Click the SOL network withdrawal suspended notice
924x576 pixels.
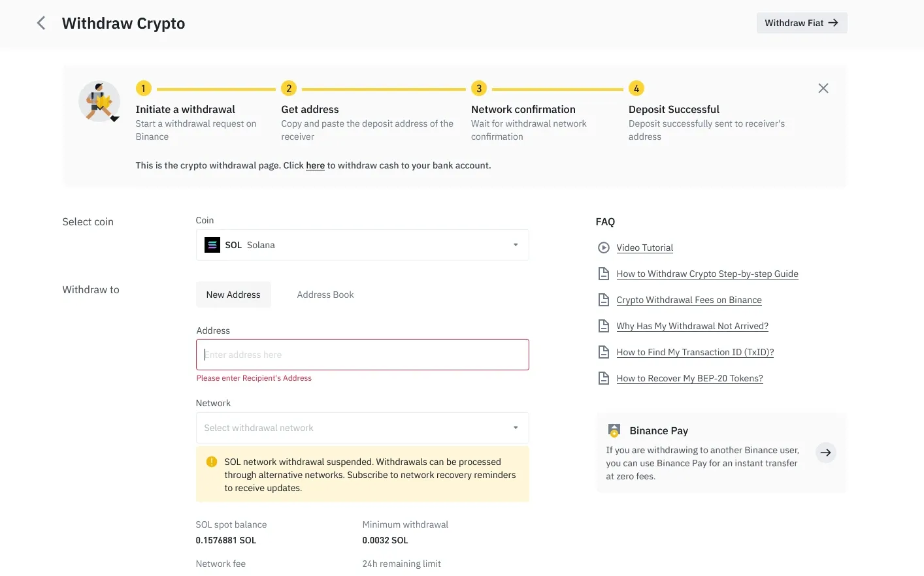362,475
